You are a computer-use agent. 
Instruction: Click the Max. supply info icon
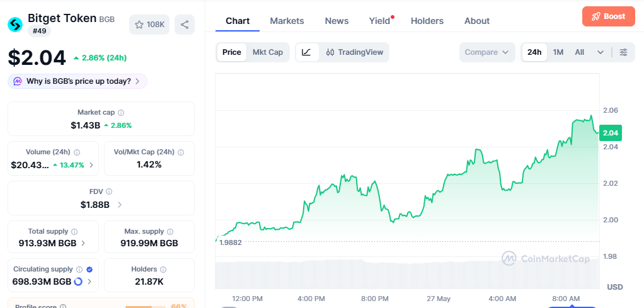[x=170, y=232]
